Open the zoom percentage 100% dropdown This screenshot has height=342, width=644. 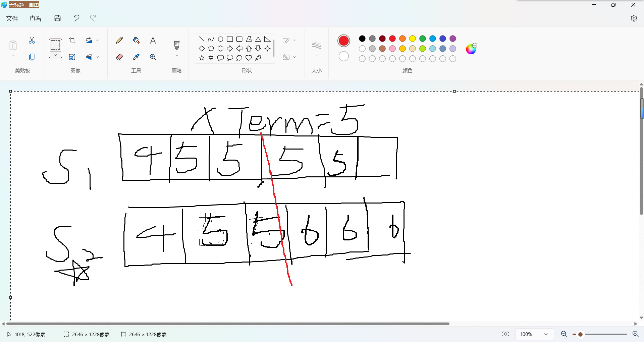click(546, 334)
